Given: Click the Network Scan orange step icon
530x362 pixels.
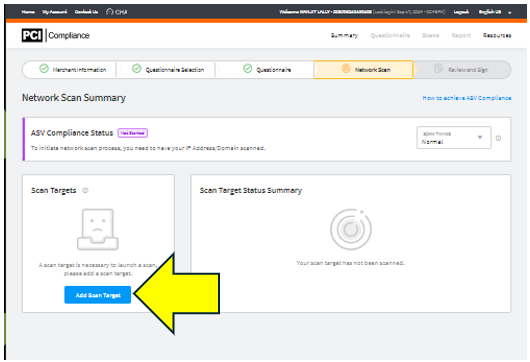Looking at the screenshot, I should coord(346,69).
